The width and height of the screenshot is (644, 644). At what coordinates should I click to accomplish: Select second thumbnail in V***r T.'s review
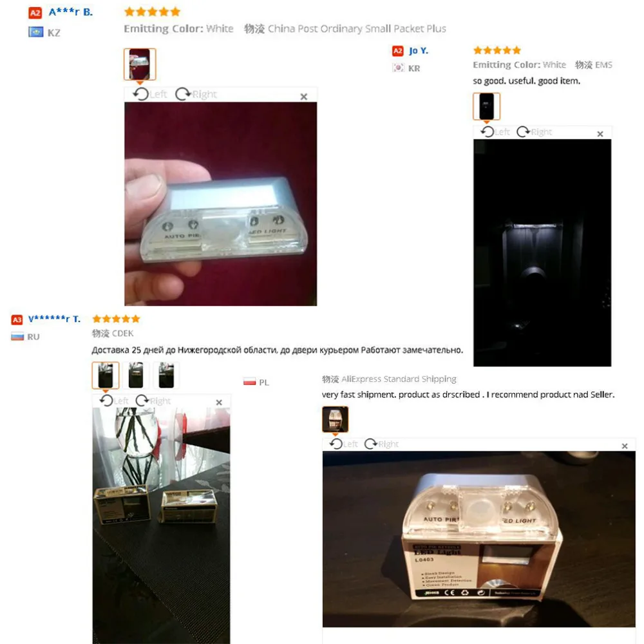tap(136, 375)
